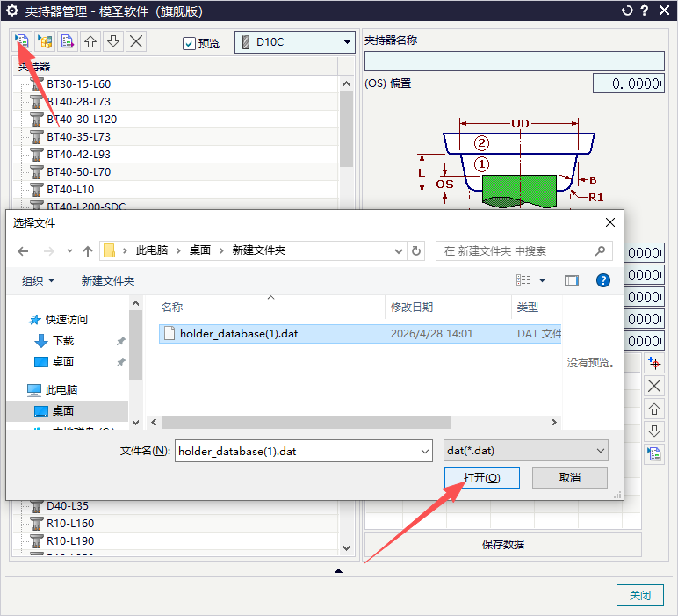This screenshot has width=678, height=616.
Task: Toggle the preview pane icon
Action: pos(571,280)
